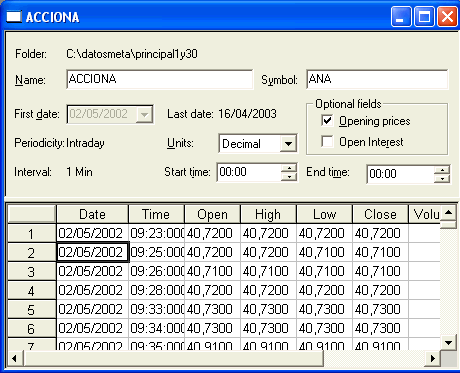This screenshot has width=460, height=373.
Task: Click into the Symbol field containing ANA
Action: point(377,79)
